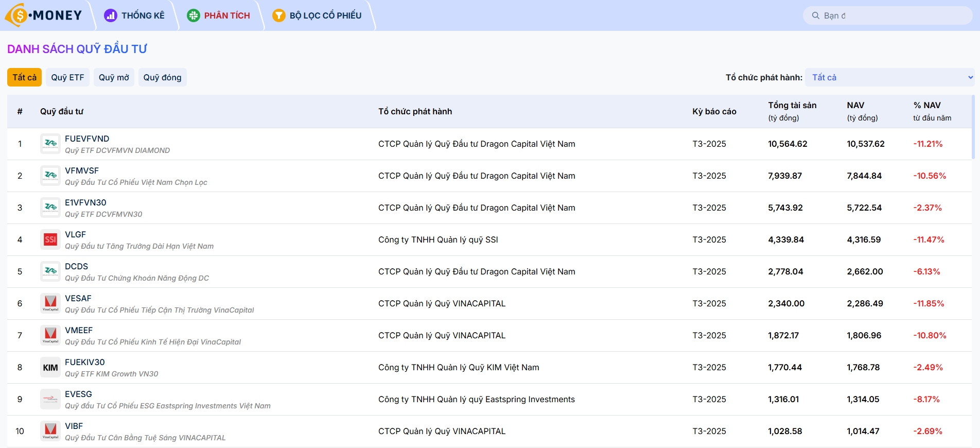Screen dimensions: 980x448
Task: Click the orange filter icon for Bộ lọc cổ phiếu
Action: click(279, 15)
